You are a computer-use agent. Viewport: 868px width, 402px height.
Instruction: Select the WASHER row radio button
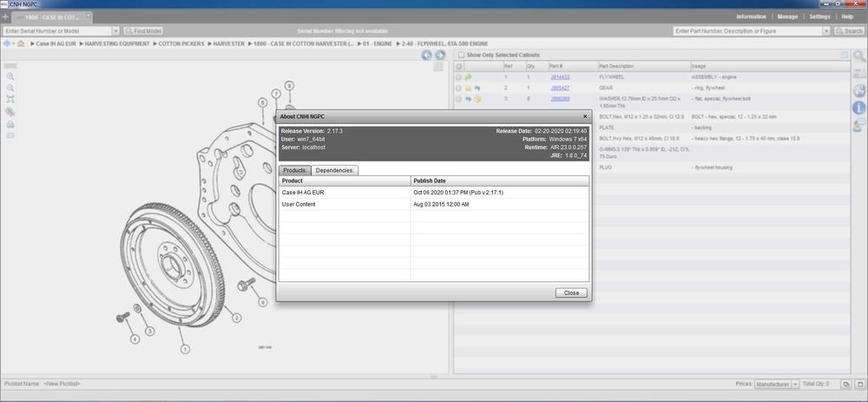point(459,99)
